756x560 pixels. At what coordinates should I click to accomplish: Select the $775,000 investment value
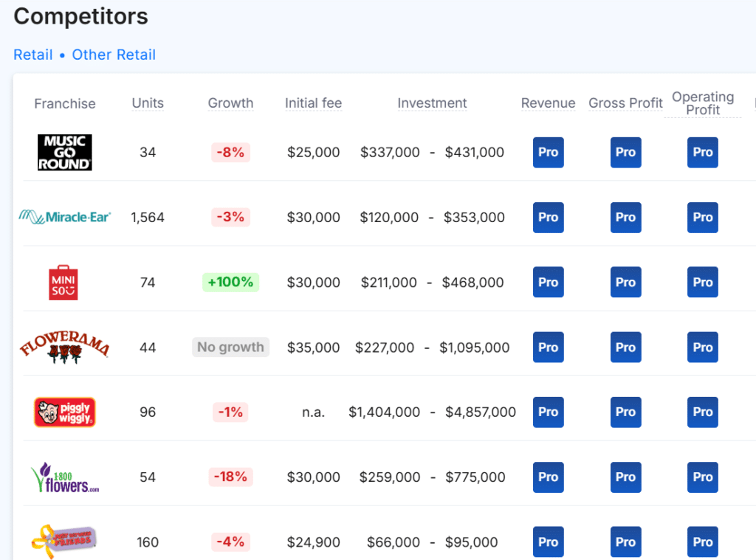coord(475,477)
